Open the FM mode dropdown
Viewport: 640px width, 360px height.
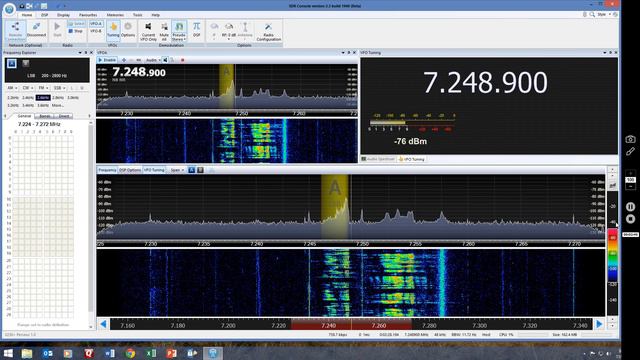tap(43, 88)
